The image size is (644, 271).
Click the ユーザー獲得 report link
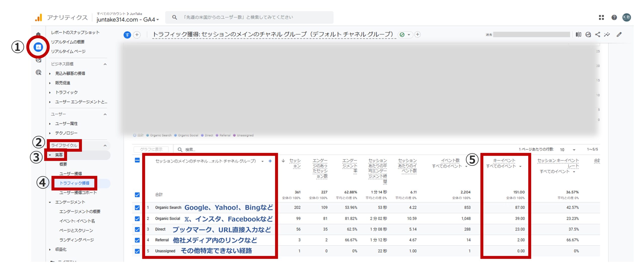[70, 174]
